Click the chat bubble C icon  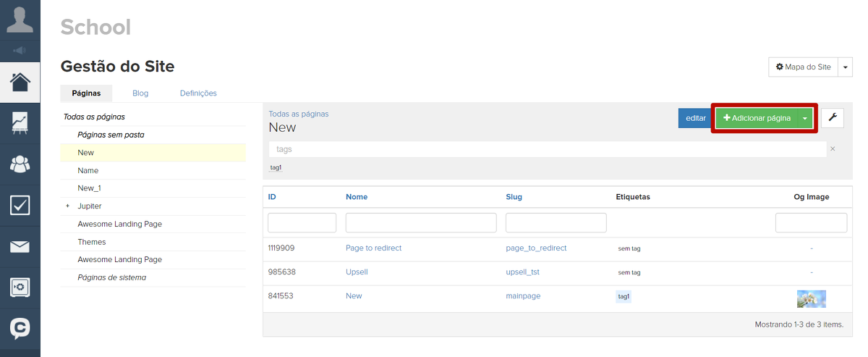tap(20, 329)
